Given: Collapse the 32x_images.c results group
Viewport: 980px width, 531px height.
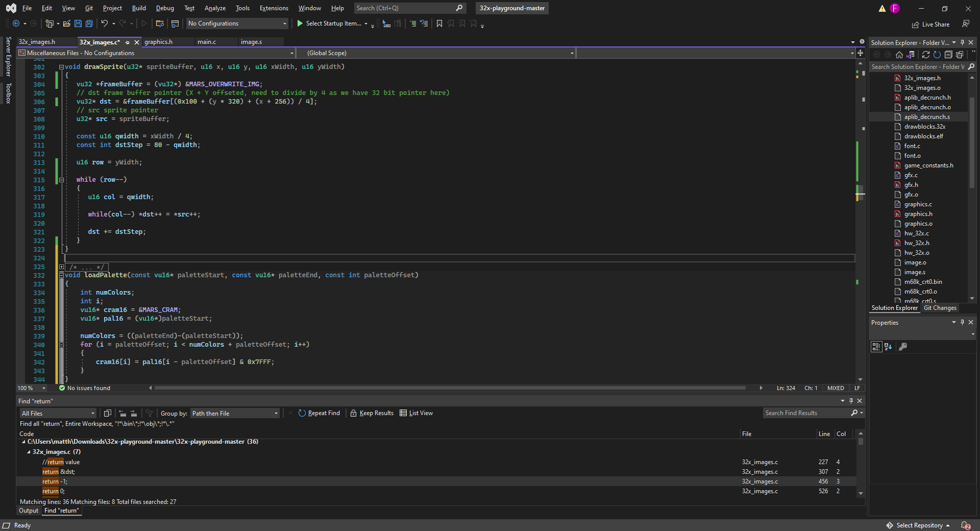Looking at the screenshot, I should (29, 452).
